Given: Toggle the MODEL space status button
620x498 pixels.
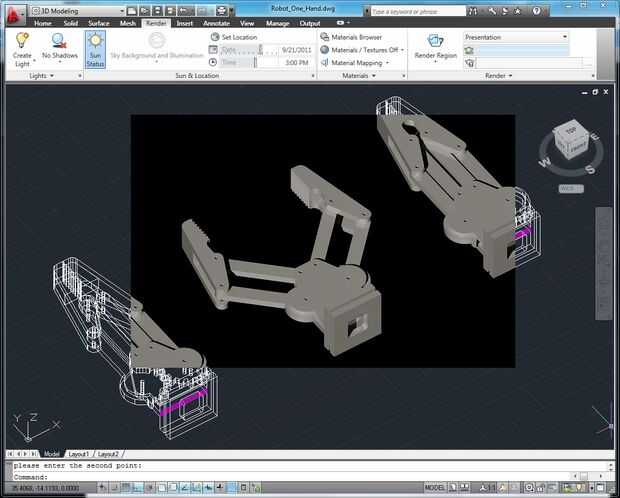Looking at the screenshot, I should click(434, 488).
